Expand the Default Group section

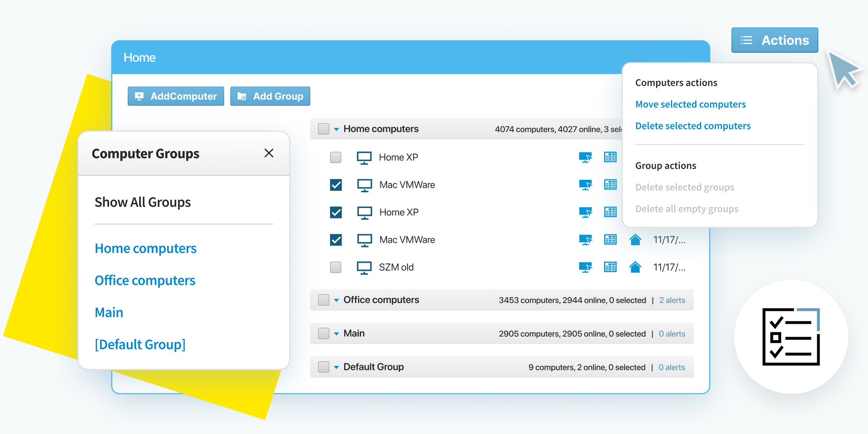tap(336, 367)
